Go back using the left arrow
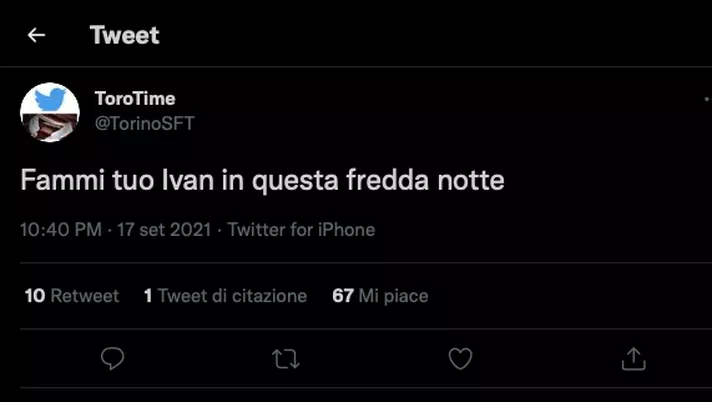Image resolution: width=712 pixels, height=402 pixels. (36, 35)
